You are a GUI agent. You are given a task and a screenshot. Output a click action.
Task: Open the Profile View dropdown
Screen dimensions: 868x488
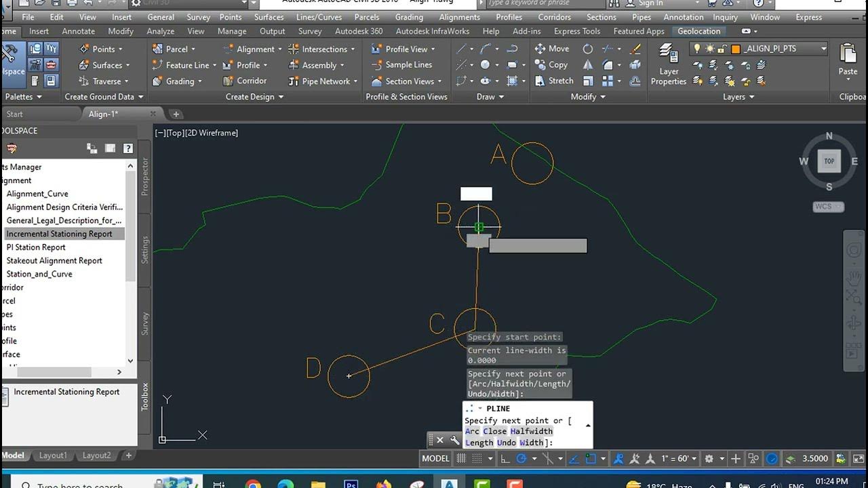click(x=403, y=49)
